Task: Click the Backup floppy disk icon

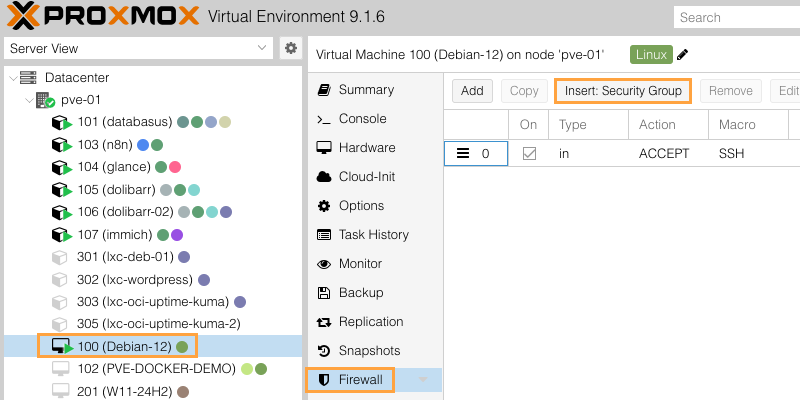Action: [323, 293]
